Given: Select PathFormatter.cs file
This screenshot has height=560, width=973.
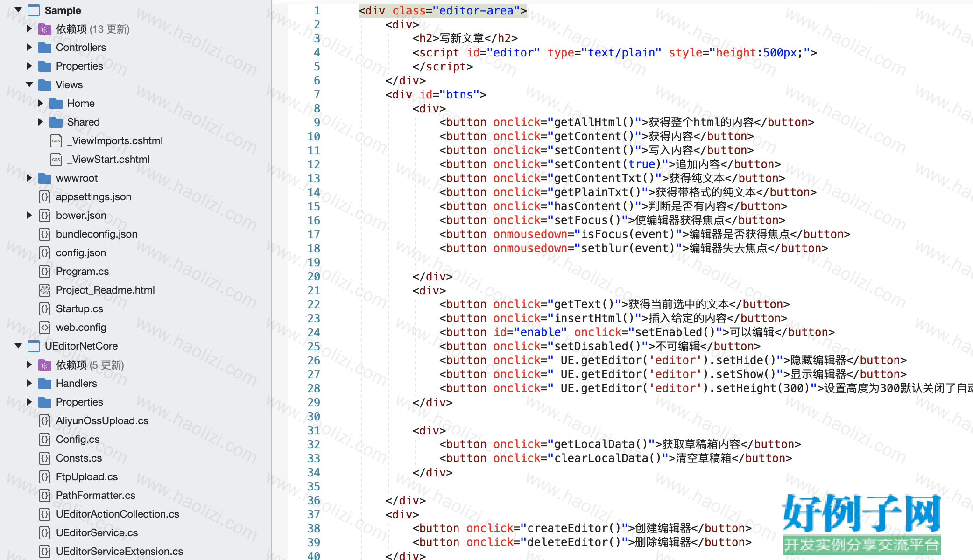Looking at the screenshot, I should click(x=96, y=495).
